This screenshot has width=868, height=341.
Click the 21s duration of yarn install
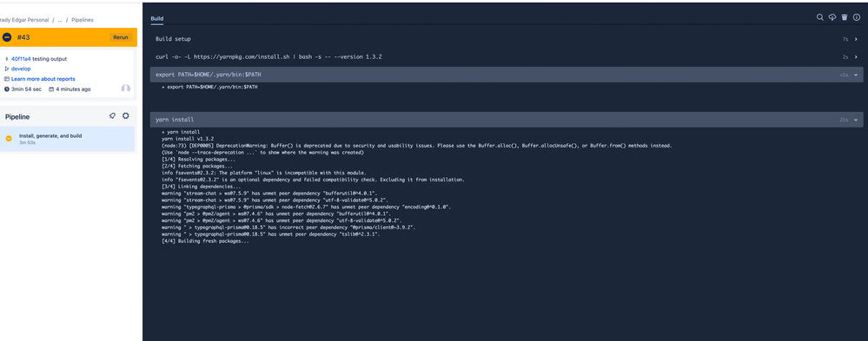(x=844, y=120)
